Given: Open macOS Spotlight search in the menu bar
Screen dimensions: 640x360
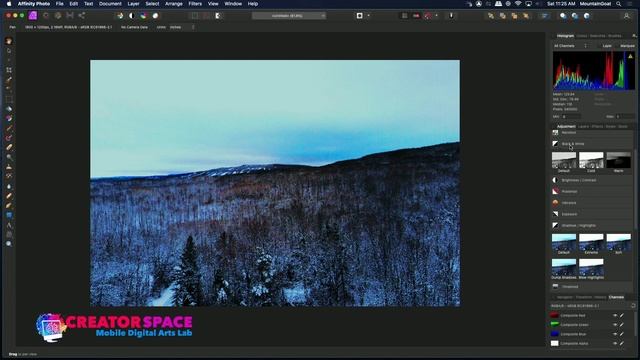Looking at the screenshot, I should tap(619, 4).
